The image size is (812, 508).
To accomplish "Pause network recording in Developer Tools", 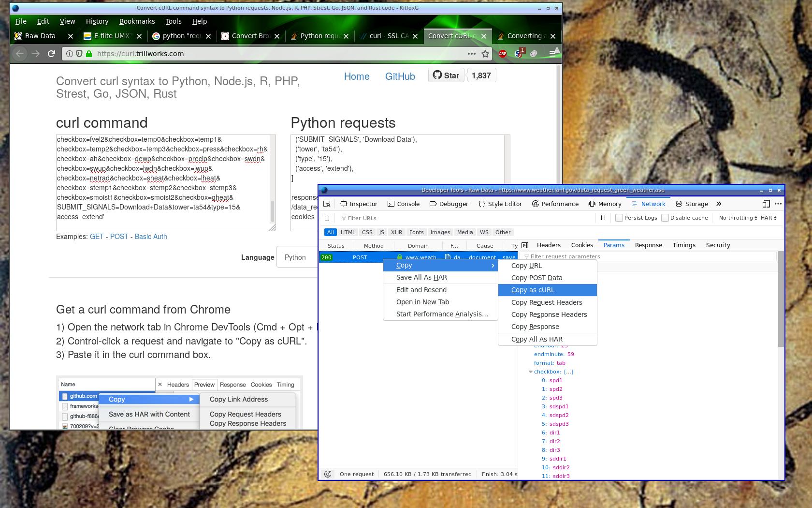I will (603, 218).
